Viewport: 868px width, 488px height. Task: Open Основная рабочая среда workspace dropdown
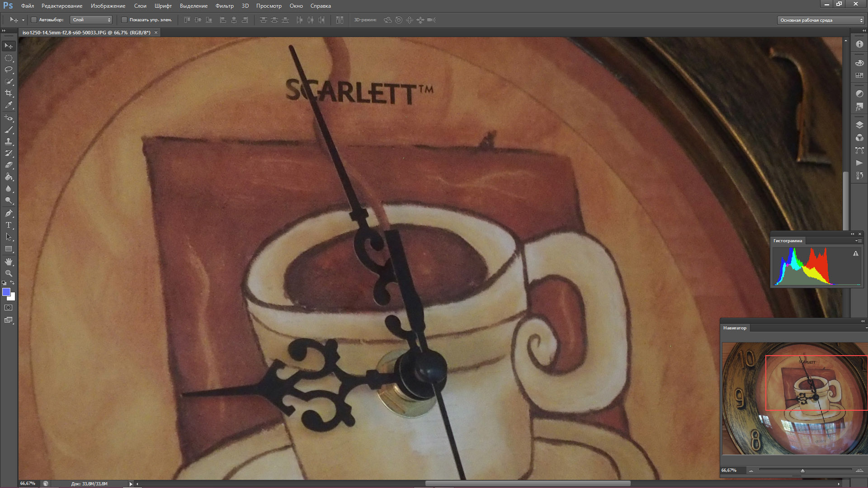click(x=820, y=20)
